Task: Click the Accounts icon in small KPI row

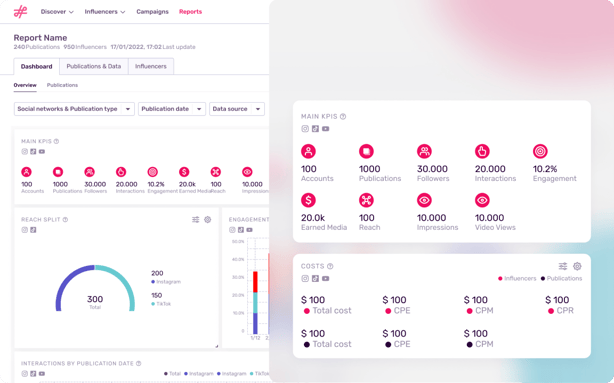Action: coord(26,172)
